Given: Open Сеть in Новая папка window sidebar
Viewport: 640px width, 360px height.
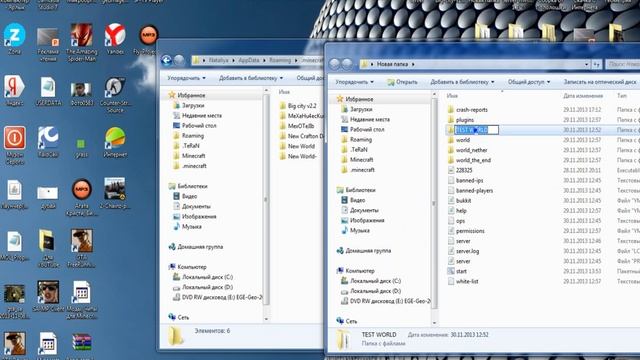Looking at the screenshot, I should tap(351, 321).
